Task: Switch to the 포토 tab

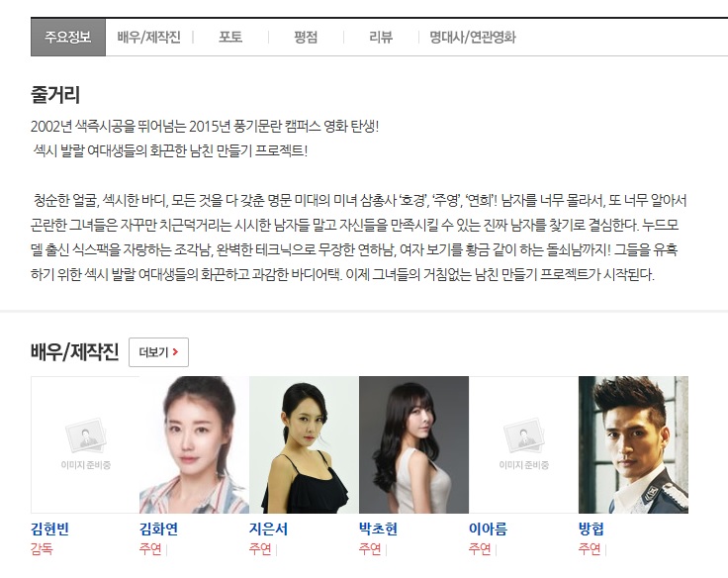Action: coord(230,38)
